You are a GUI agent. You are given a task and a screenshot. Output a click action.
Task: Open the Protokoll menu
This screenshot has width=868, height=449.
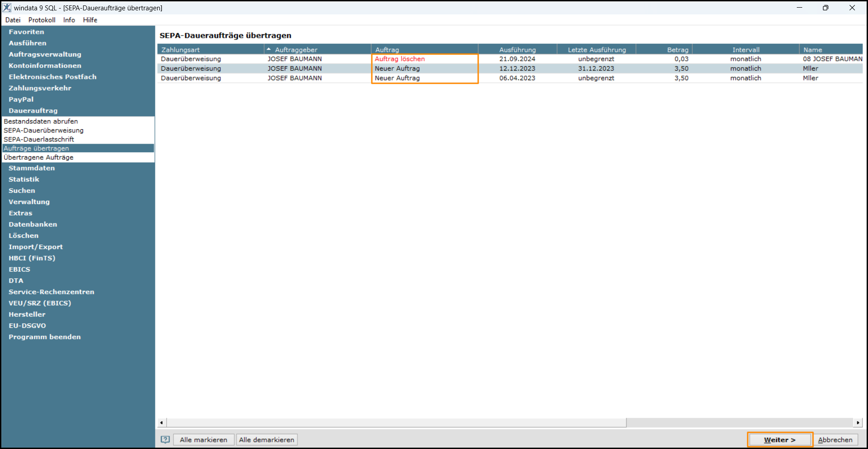pos(42,20)
